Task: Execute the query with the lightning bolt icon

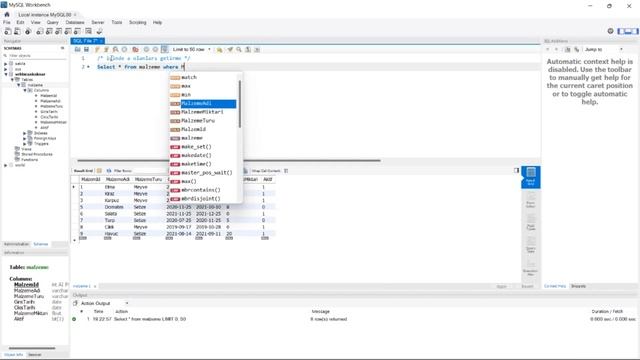Action: pos(97,49)
